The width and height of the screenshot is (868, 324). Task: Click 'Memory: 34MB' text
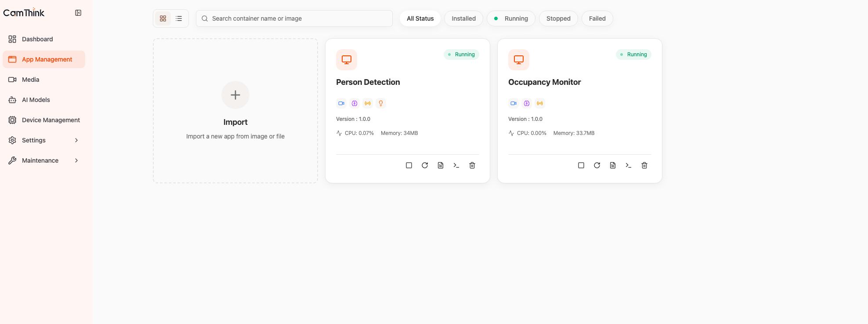pyautogui.click(x=399, y=133)
